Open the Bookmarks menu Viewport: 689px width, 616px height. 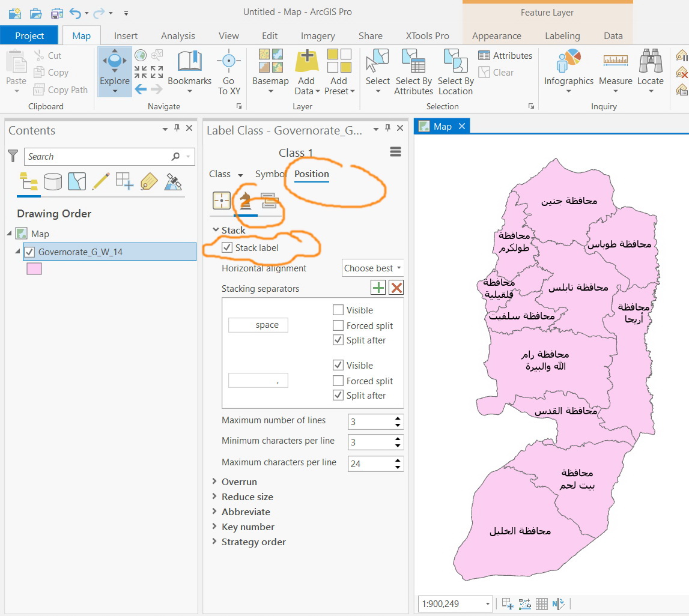coord(189,72)
